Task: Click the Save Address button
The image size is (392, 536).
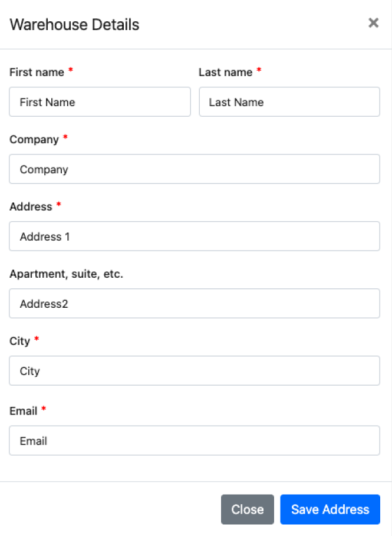Action: pos(330,509)
